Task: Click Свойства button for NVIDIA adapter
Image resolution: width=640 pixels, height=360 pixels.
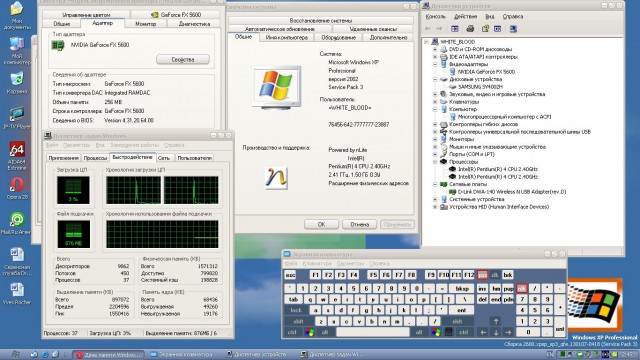Action: tap(182, 60)
